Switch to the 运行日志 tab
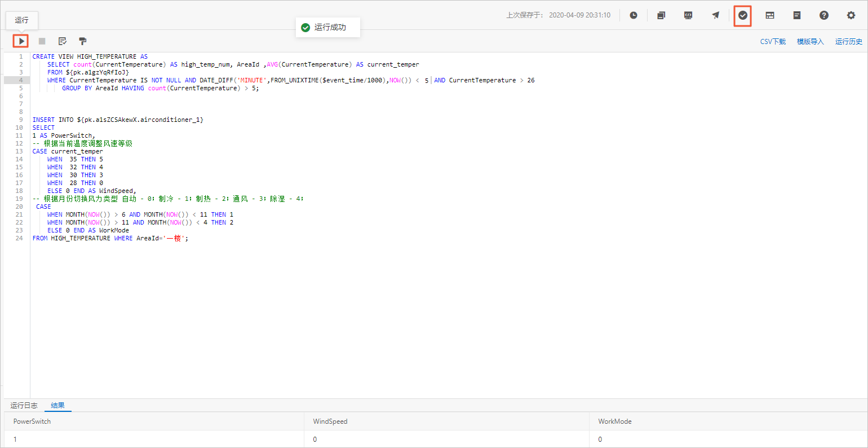This screenshot has width=868, height=448. point(24,405)
